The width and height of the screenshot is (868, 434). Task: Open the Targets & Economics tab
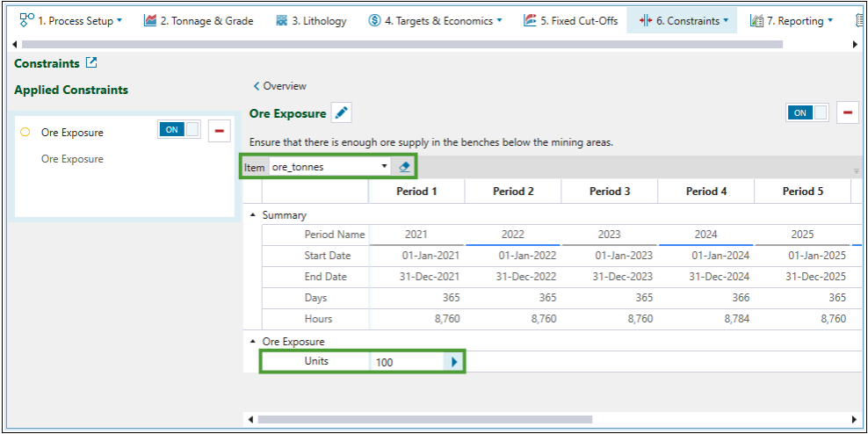tap(436, 21)
